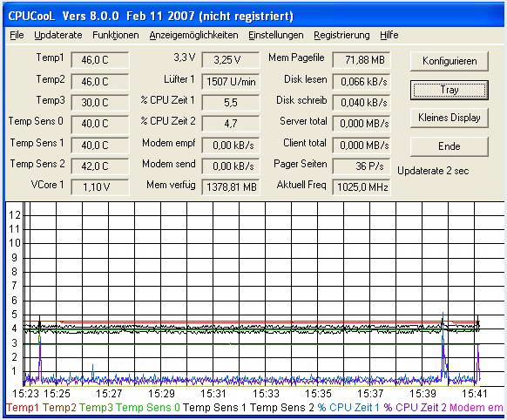Click Temp Sens 0 value field
The image size is (507, 420).
[99, 124]
